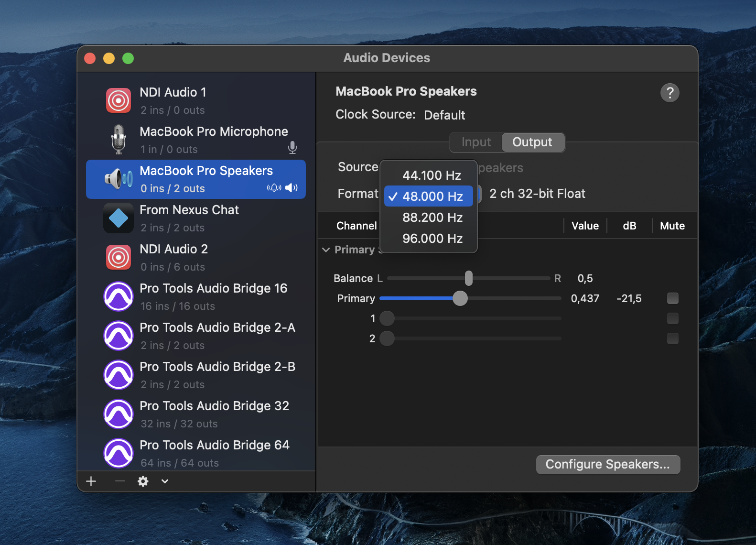756x545 pixels.
Task: Select the Pro Tools Audio Bridge 64 icon
Action: click(x=119, y=454)
